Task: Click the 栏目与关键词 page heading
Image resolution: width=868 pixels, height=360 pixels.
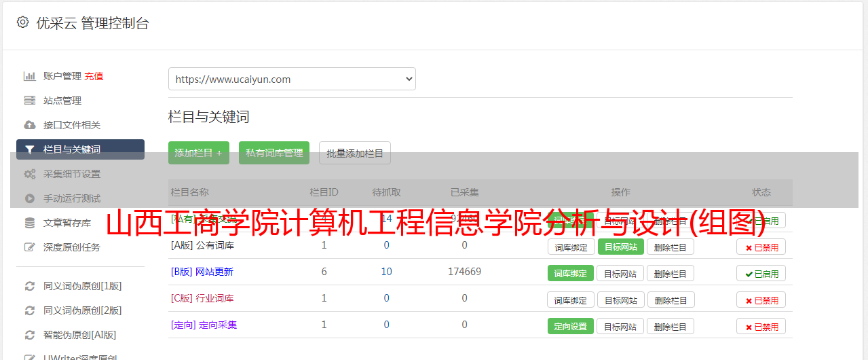Action: (x=209, y=117)
